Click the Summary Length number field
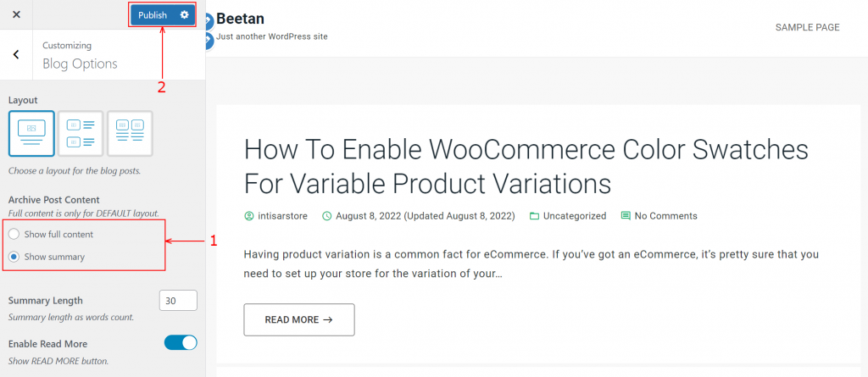This screenshot has height=377, width=868. tap(178, 301)
